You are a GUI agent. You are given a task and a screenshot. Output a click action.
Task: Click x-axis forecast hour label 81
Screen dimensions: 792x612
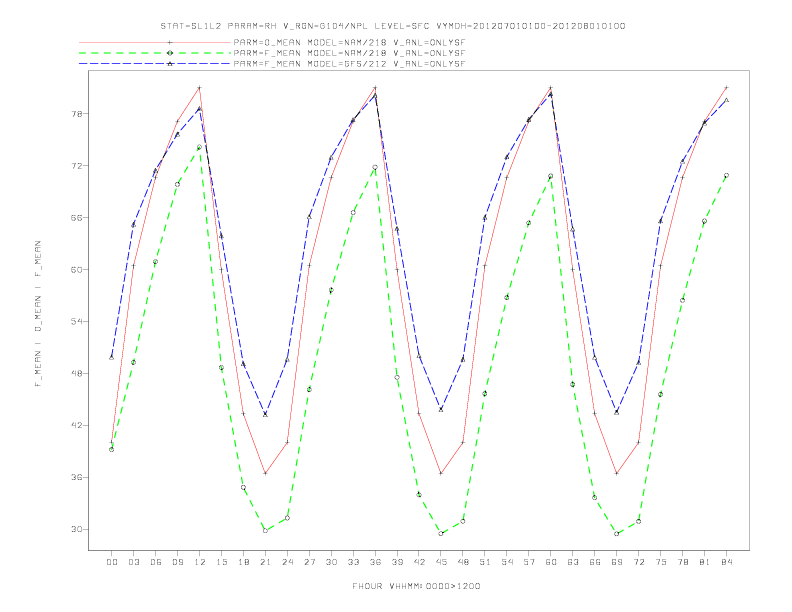(705, 562)
